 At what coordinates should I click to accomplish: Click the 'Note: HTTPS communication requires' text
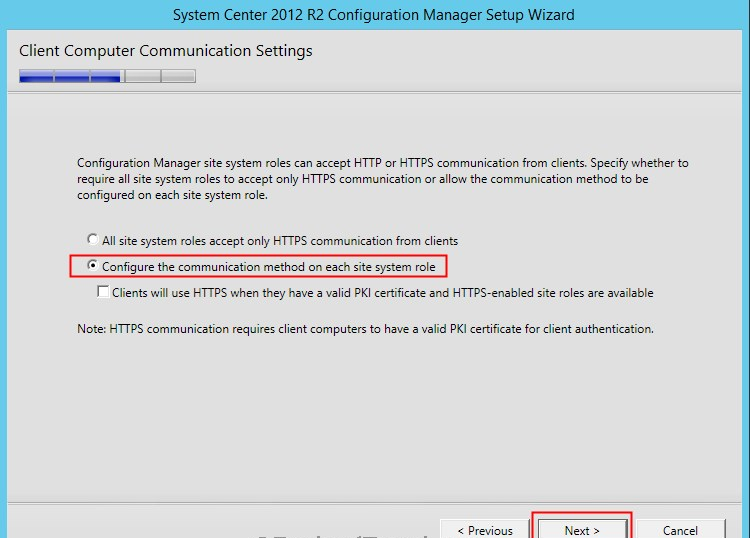365,329
